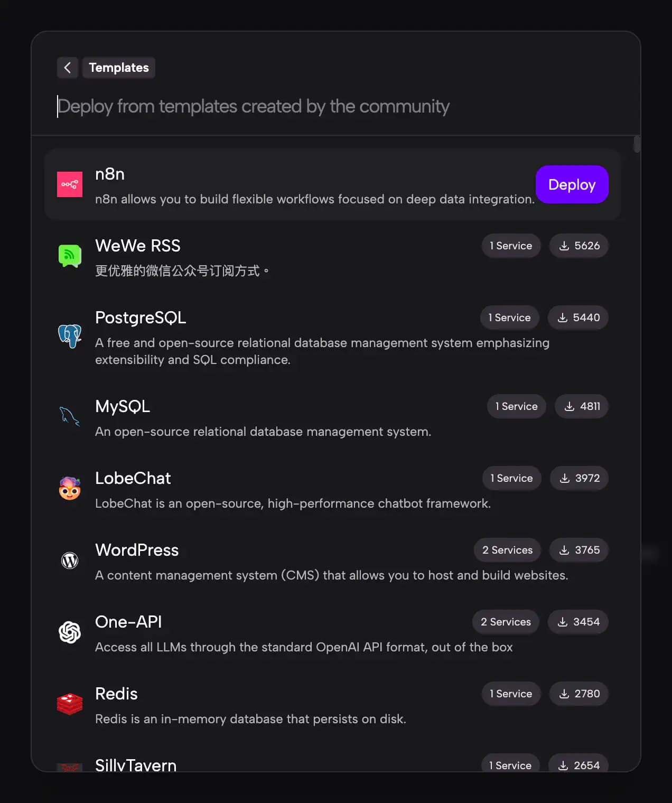Click the One-API OpenAI logo icon

tap(70, 632)
